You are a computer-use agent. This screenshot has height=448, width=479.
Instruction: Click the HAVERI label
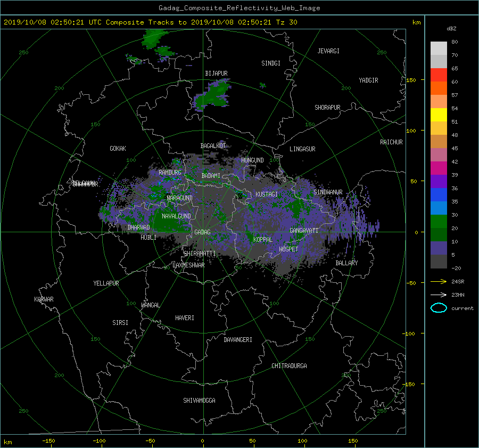coord(185,318)
